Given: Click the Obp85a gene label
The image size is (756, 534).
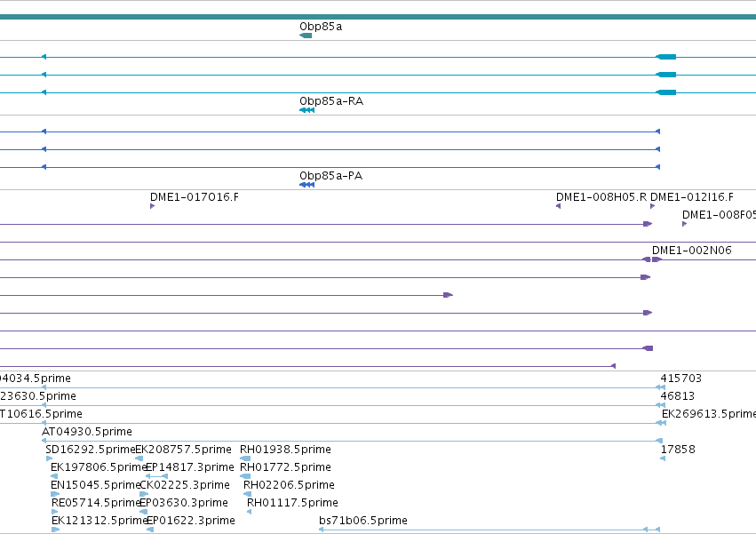Looking at the screenshot, I should (x=321, y=27).
